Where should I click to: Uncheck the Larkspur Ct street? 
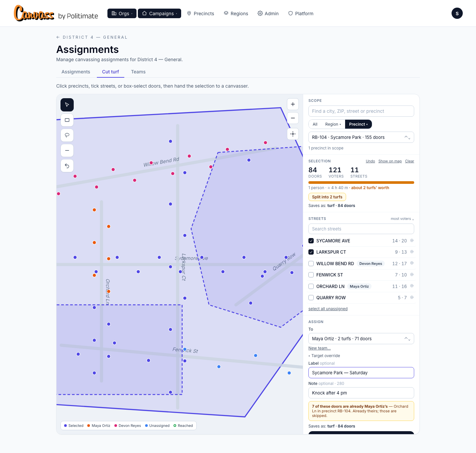pos(311,252)
